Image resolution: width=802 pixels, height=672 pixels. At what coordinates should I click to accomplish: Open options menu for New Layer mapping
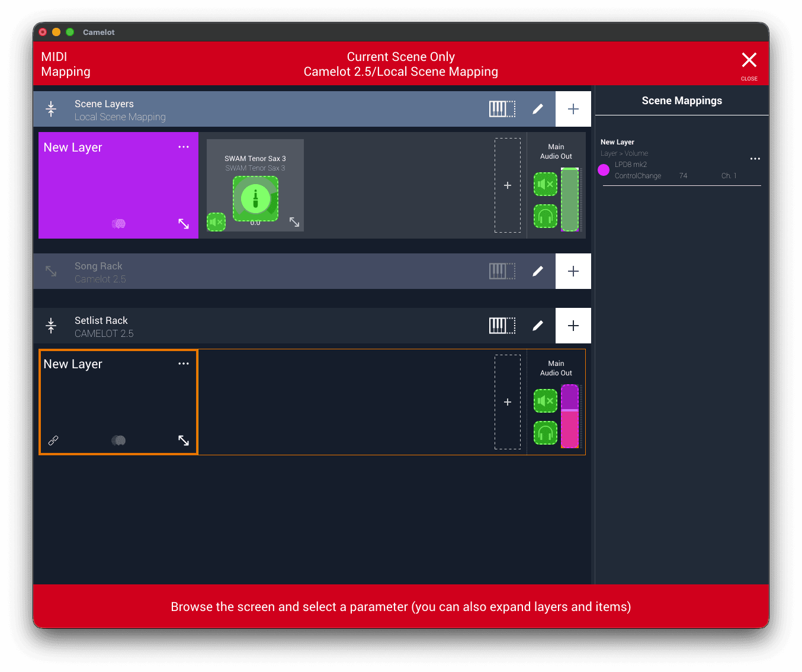point(755,159)
